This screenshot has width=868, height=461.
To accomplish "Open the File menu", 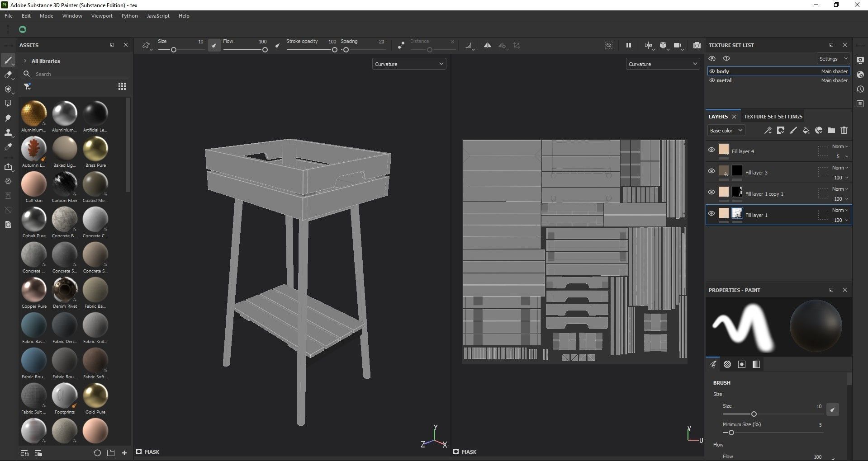I will (x=9, y=16).
